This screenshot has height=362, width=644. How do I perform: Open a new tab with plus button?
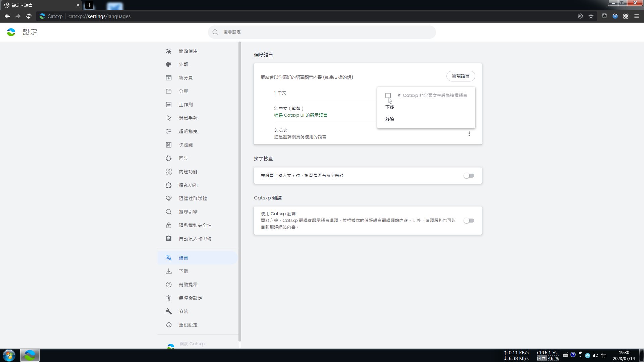point(89,5)
